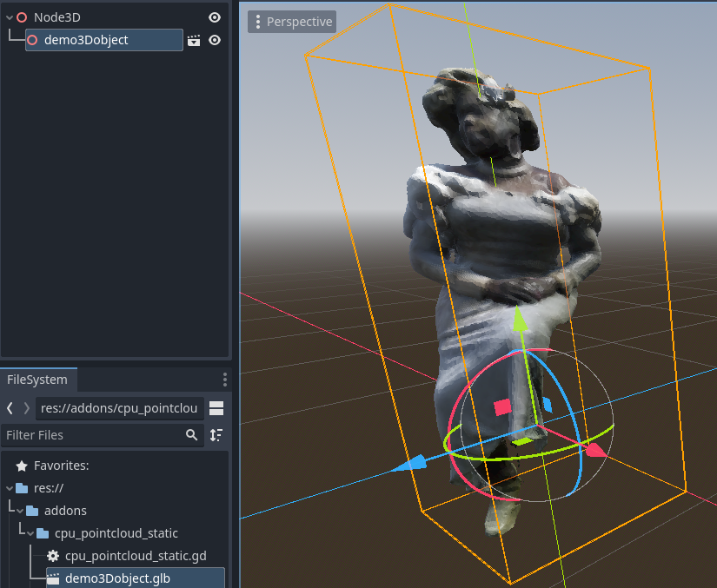Screen dimensions: 717x588
Task: Hide the demo3Dobject node with its eye icon
Action: [215, 40]
